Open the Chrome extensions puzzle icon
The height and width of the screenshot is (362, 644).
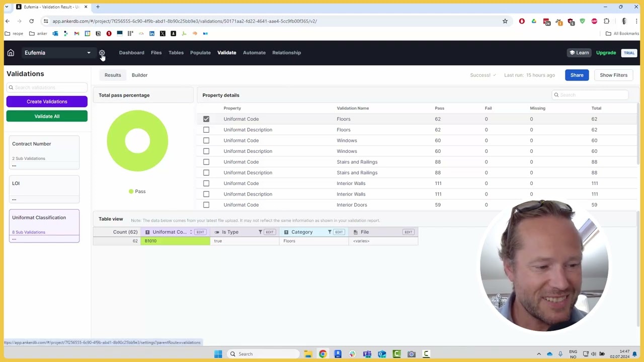[606, 21]
